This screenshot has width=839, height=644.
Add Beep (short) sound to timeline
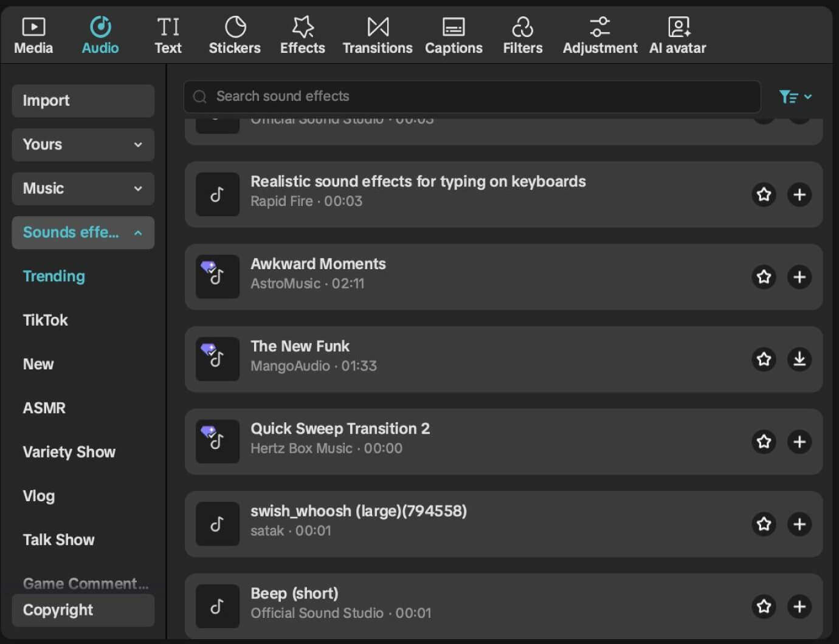coord(799,606)
